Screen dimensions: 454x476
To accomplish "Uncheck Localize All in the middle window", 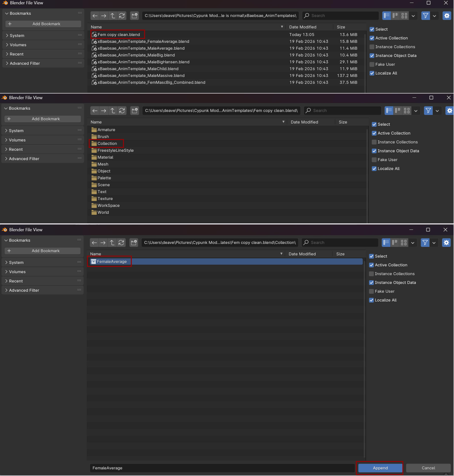I will coord(374,169).
